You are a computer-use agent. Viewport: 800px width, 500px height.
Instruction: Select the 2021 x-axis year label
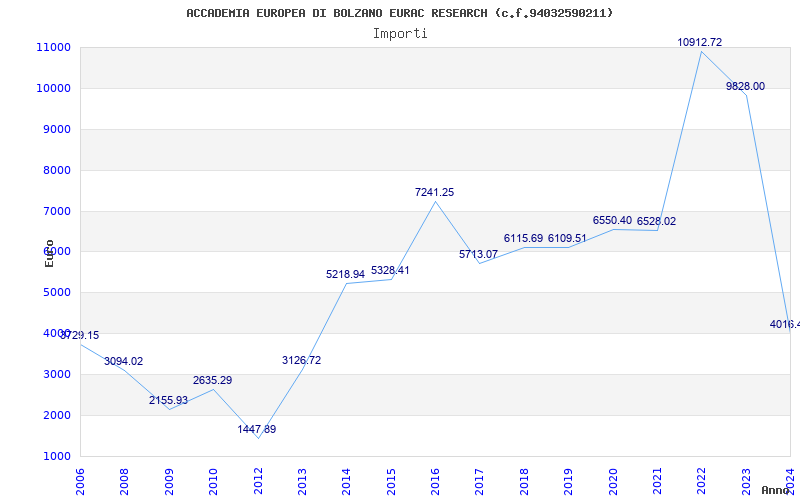pos(657,481)
